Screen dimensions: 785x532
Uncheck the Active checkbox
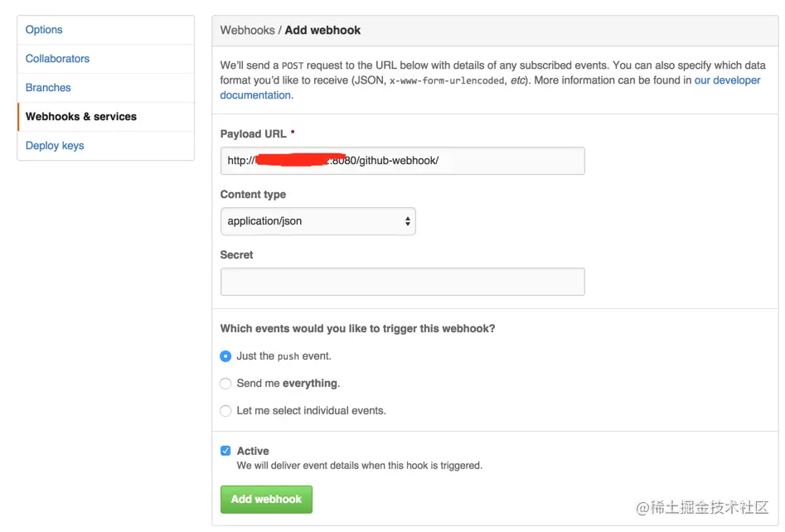(x=225, y=451)
